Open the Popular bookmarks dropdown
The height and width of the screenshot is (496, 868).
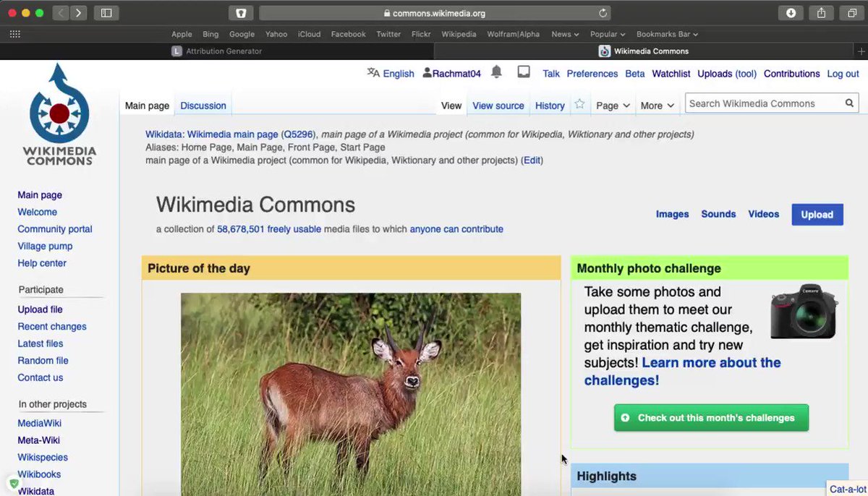(607, 34)
